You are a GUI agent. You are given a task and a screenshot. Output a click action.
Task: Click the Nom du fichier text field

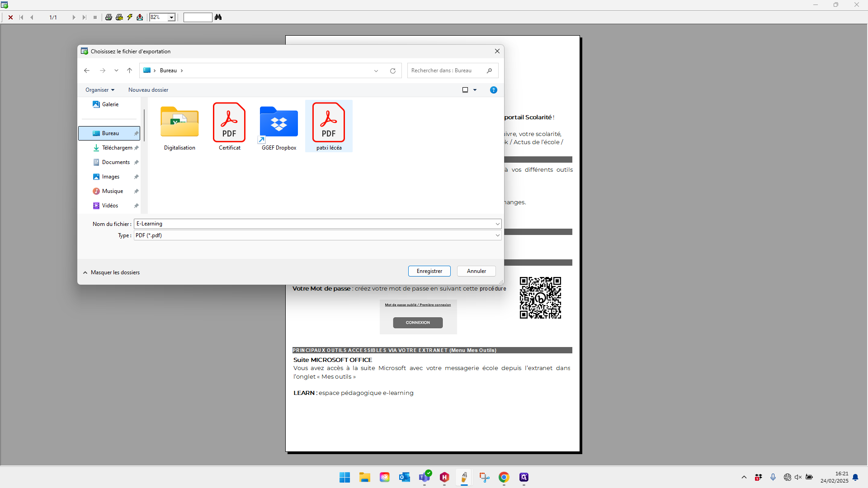click(314, 224)
